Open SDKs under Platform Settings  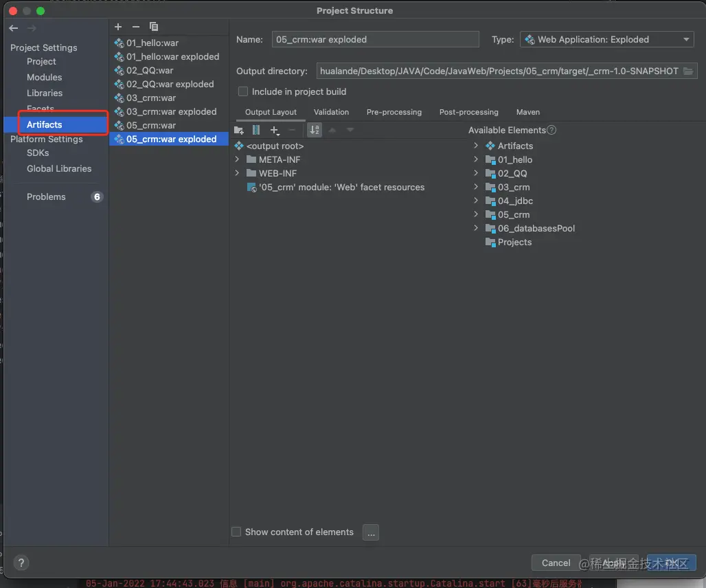pos(38,152)
